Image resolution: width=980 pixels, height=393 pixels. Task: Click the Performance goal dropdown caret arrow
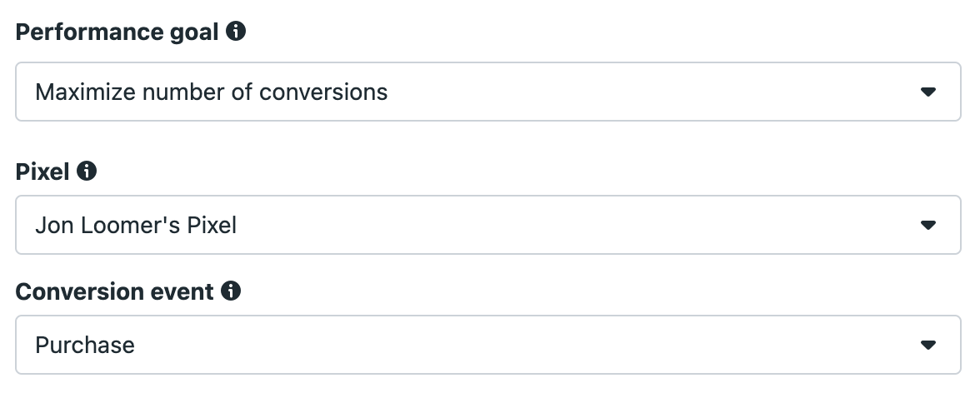[x=928, y=92]
